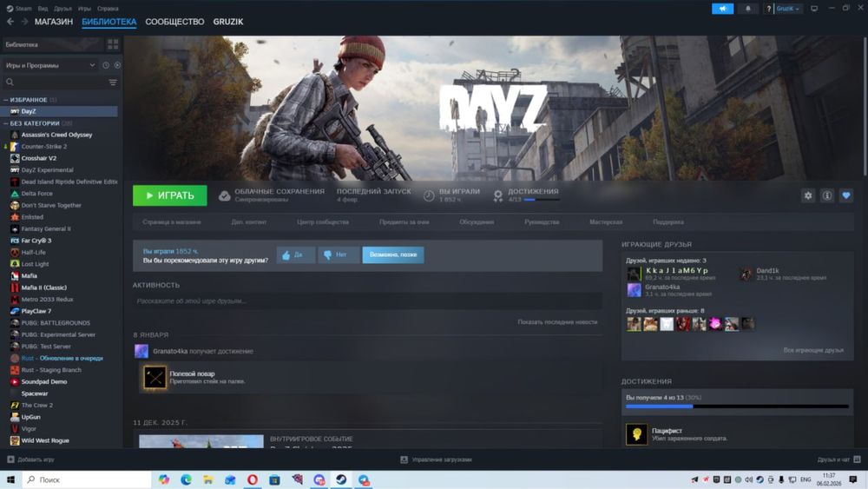
Task: Open the Друзья menu
Action: point(62,9)
